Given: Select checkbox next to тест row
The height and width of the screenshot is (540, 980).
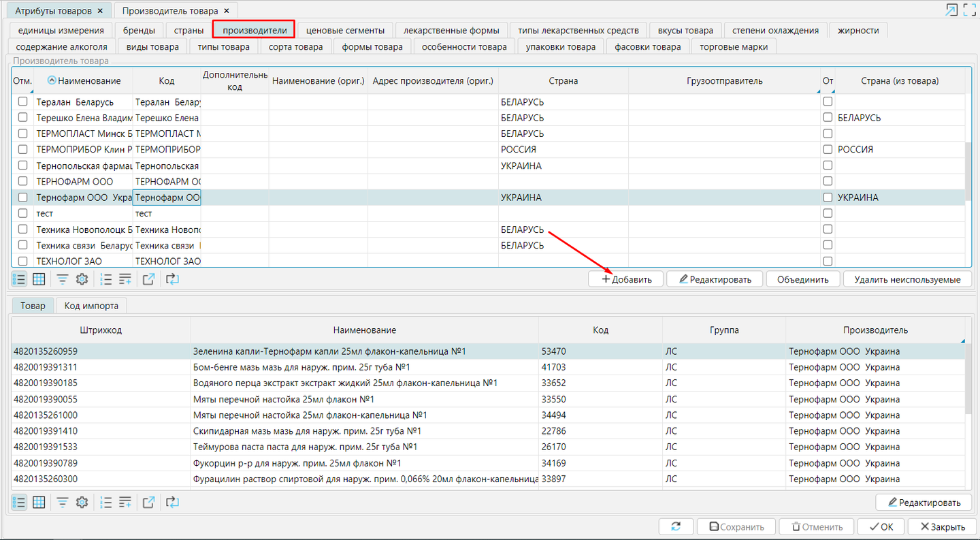Looking at the screenshot, I should pos(23,213).
